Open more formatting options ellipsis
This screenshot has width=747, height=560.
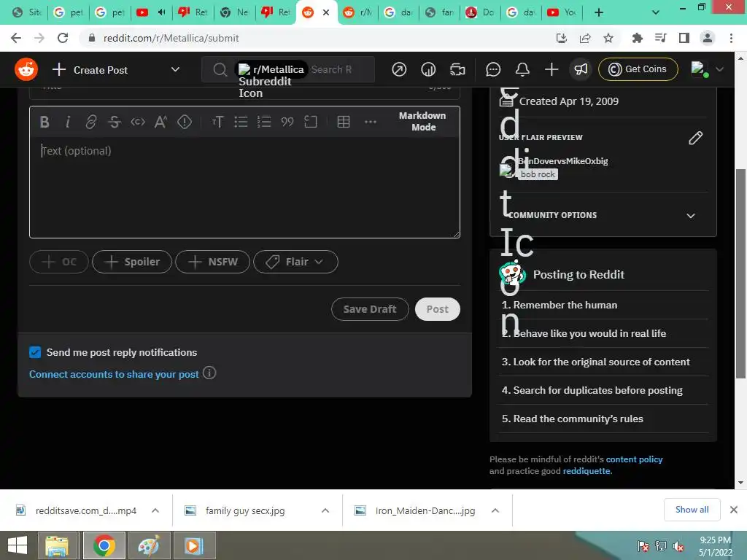click(370, 122)
